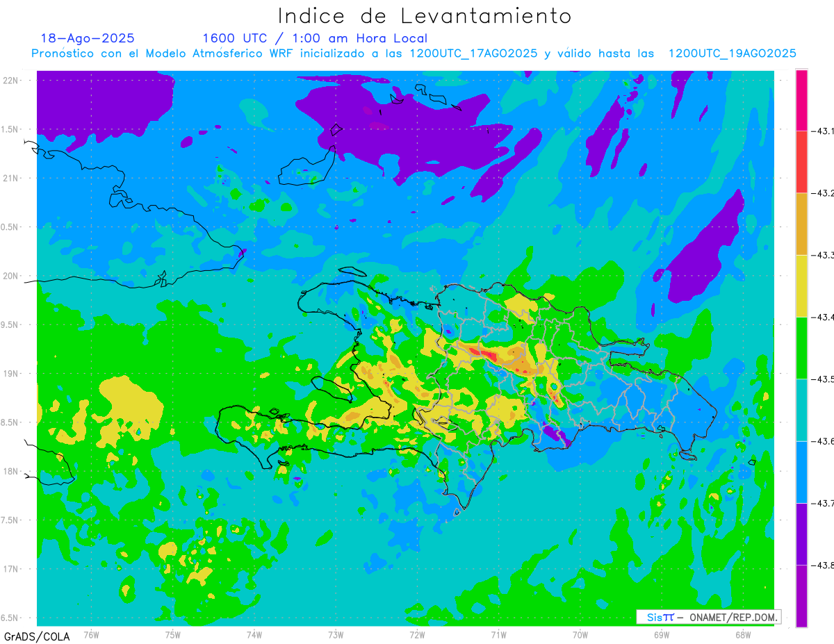The width and height of the screenshot is (834, 644).
Task: Click longitude label '68W'
Action: pyautogui.click(x=743, y=634)
